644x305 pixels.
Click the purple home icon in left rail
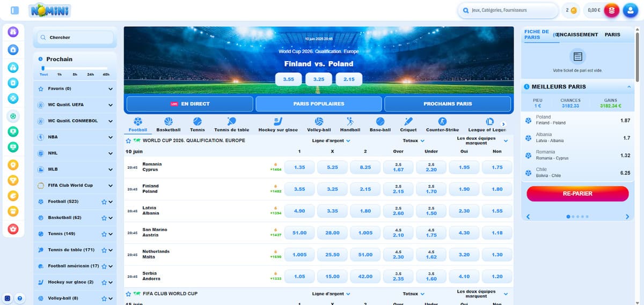pos(13,32)
